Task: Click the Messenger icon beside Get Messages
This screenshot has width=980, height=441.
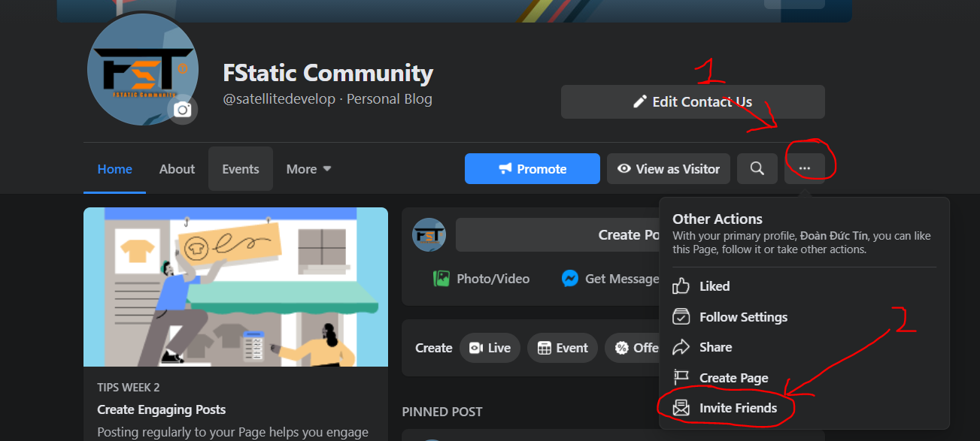Action: pos(570,279)
